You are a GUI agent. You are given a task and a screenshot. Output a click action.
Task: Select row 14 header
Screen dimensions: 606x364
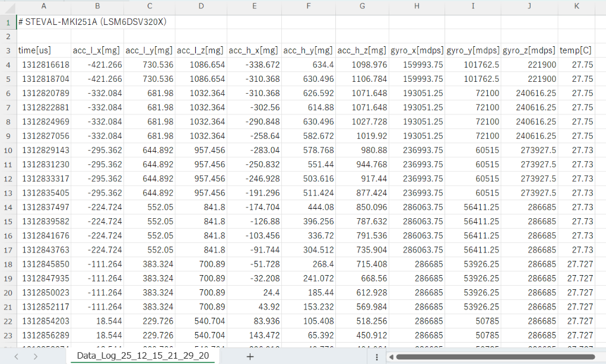tap(8, 207)
